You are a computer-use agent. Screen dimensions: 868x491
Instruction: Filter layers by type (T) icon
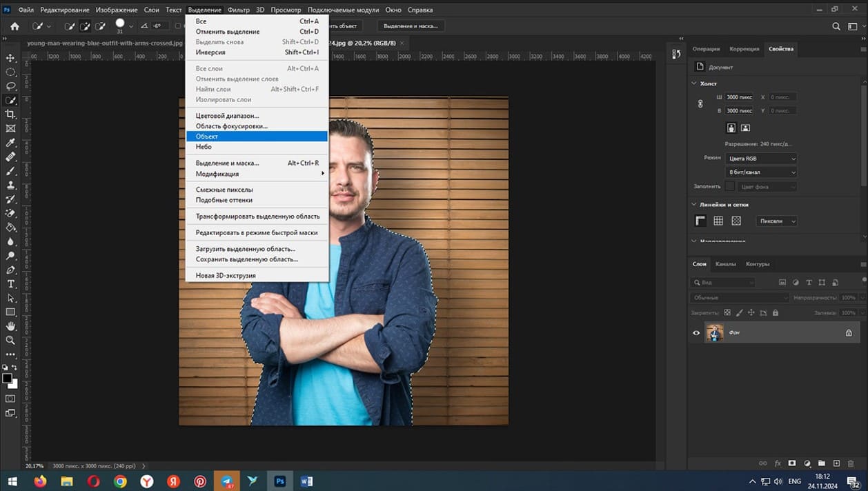pos(809,283)
